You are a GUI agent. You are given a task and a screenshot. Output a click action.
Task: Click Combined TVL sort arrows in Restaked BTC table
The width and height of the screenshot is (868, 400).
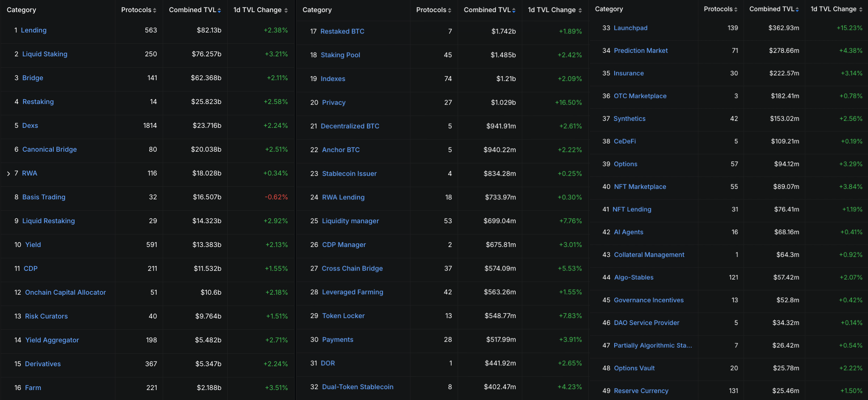514,10
